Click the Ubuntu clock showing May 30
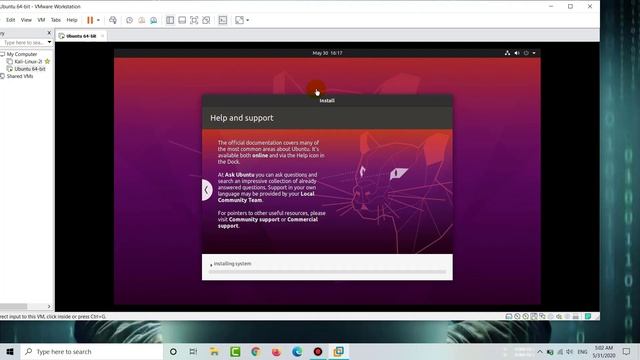 tap(327, 53)
